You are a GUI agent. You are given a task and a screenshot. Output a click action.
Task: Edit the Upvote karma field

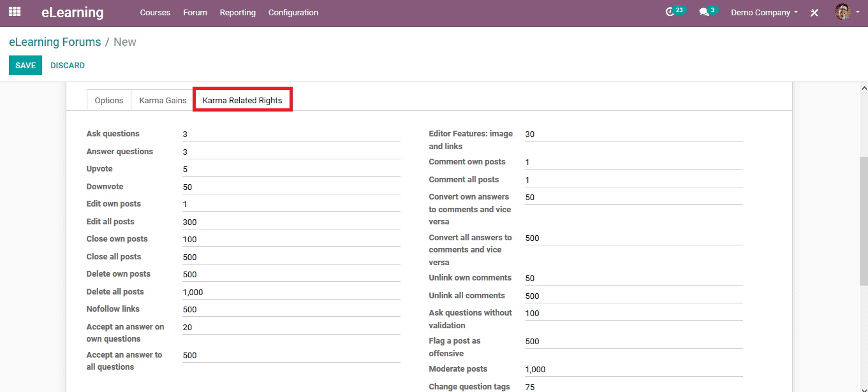click(x=291, y=169)
